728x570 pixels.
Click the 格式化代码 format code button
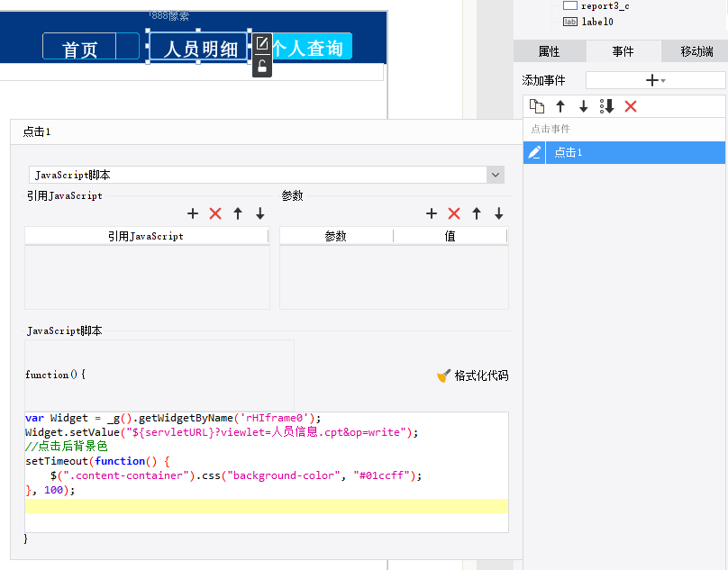(x=473, y=375)
